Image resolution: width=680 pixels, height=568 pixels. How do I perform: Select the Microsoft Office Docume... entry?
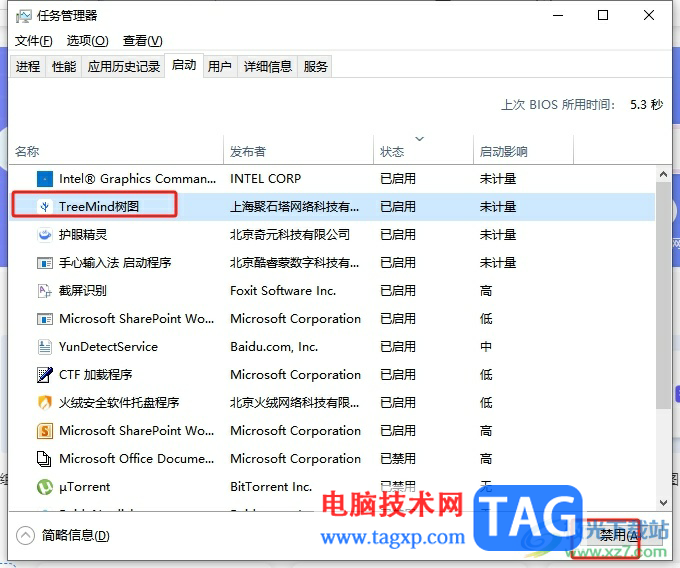pyautogui.click(x=137, y=459)
